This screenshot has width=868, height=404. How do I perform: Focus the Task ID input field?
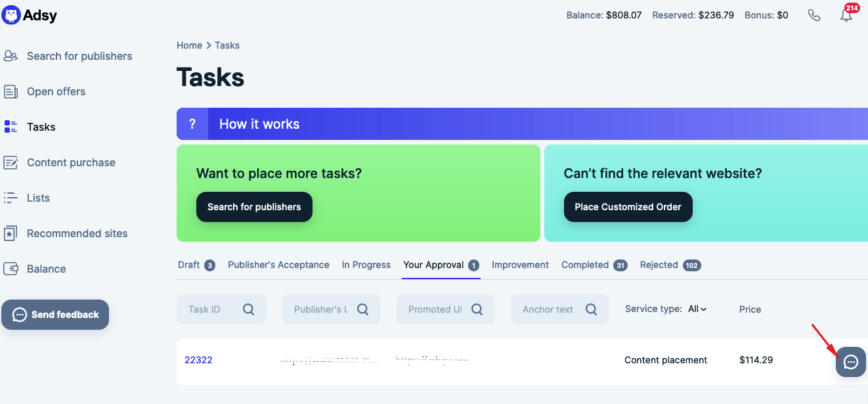point(221,309)
